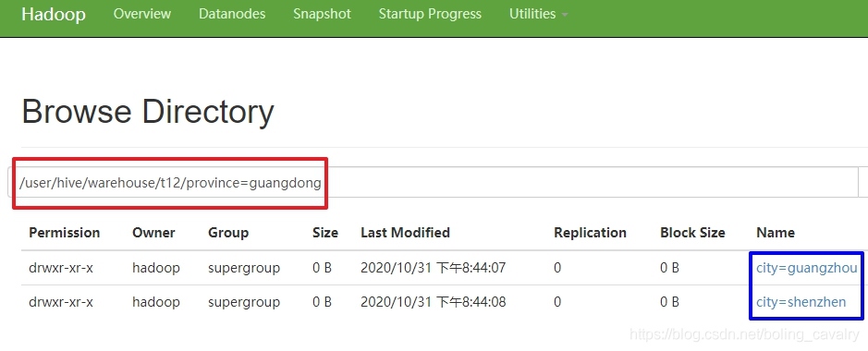The image size is (868, 351).
Task: Open the Startup Progress page
Action: point(430,14)
